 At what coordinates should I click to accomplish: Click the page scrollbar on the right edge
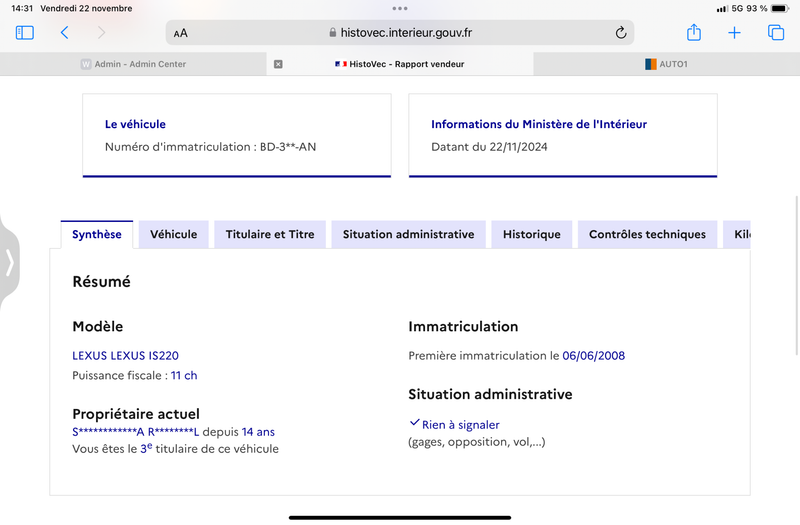(x=797, y=276)
